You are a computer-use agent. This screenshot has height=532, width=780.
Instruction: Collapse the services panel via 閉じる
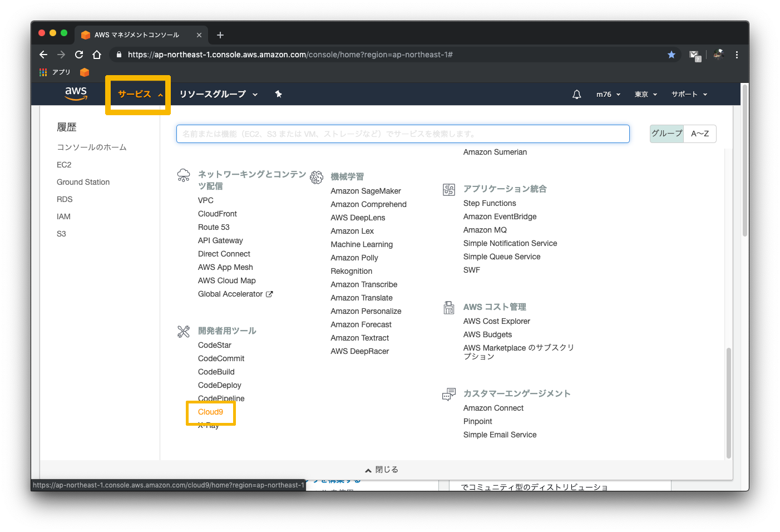tap(382, 470)
